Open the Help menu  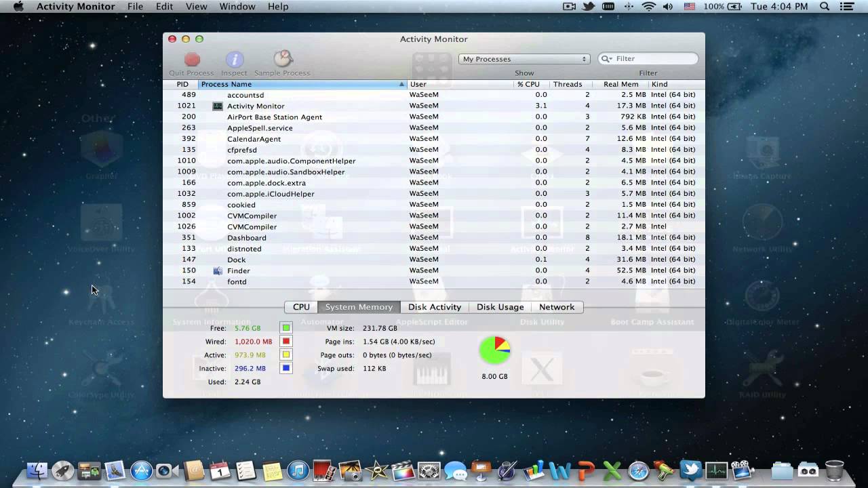tap(278, 6)
